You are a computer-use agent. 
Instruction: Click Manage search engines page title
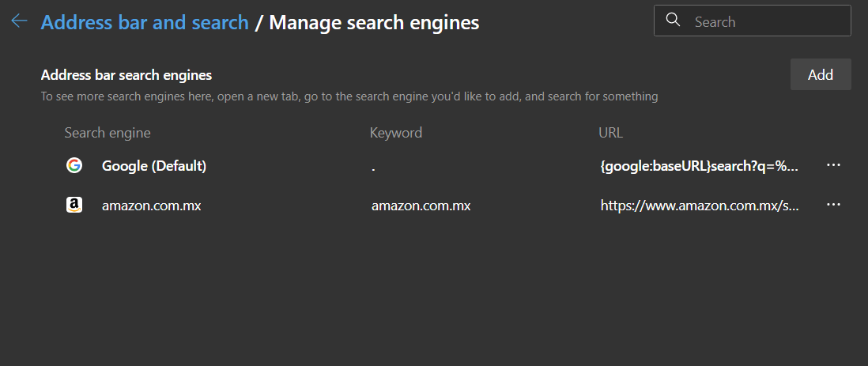(374, 22)
